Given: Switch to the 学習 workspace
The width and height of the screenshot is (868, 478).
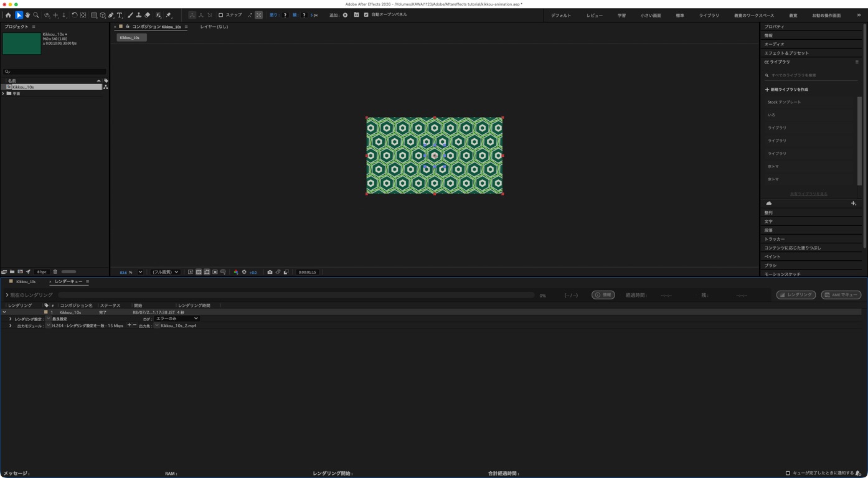Looking at the screenshot, I should click(621, 15).
